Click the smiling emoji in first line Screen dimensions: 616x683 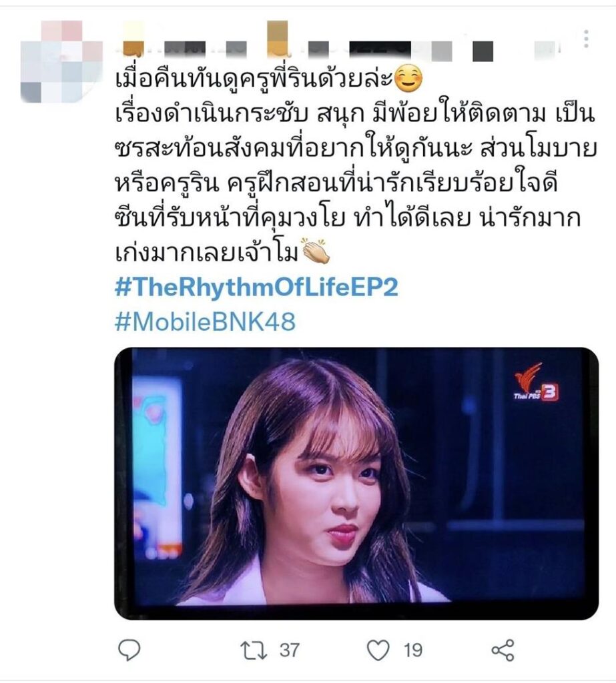click(408, 80)
